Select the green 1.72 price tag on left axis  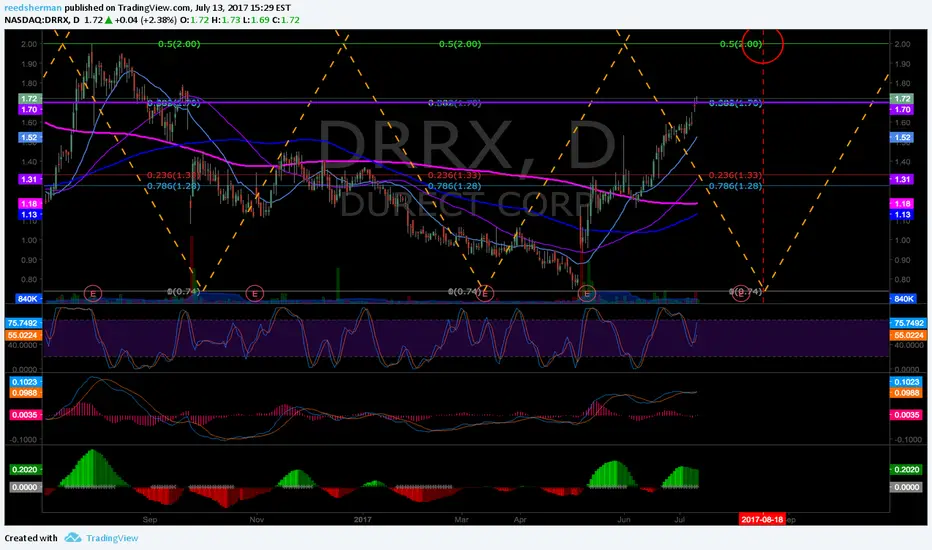(x=29, y=99)
